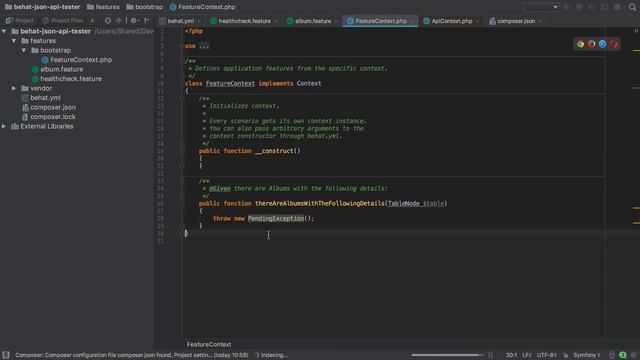Click behat.yml file icon in project tree
The width and height of the screenshot is (640, 360).
(x=25, y=98)
